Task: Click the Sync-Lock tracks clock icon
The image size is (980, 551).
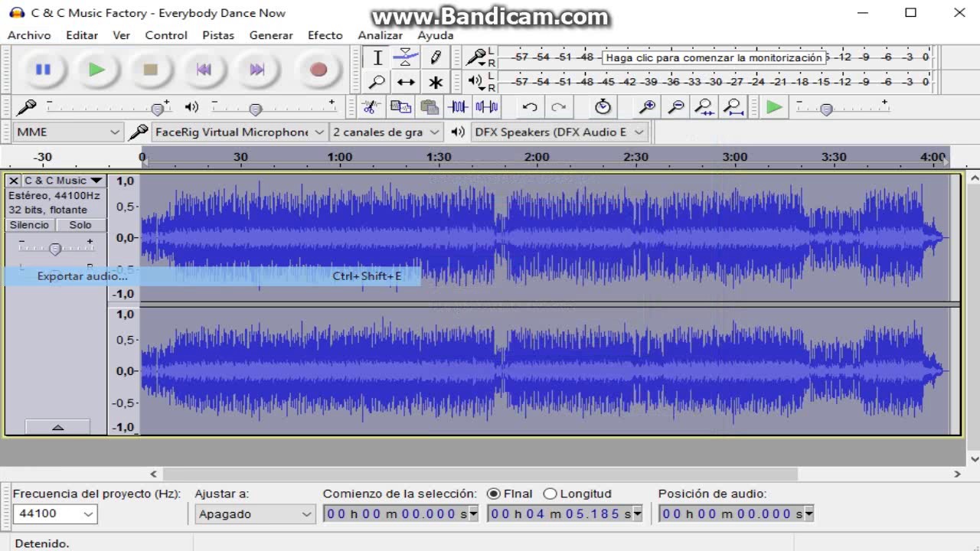Action: (x=603, y=107)
